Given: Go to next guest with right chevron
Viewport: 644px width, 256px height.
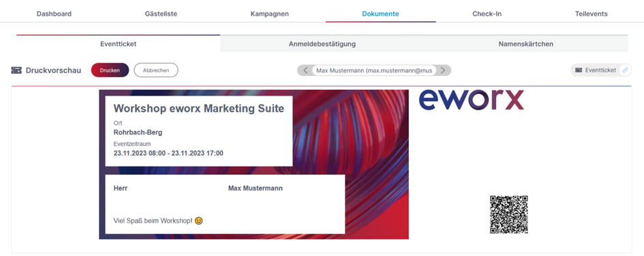Looking at the screenshot, I should [x=443, y=70].
